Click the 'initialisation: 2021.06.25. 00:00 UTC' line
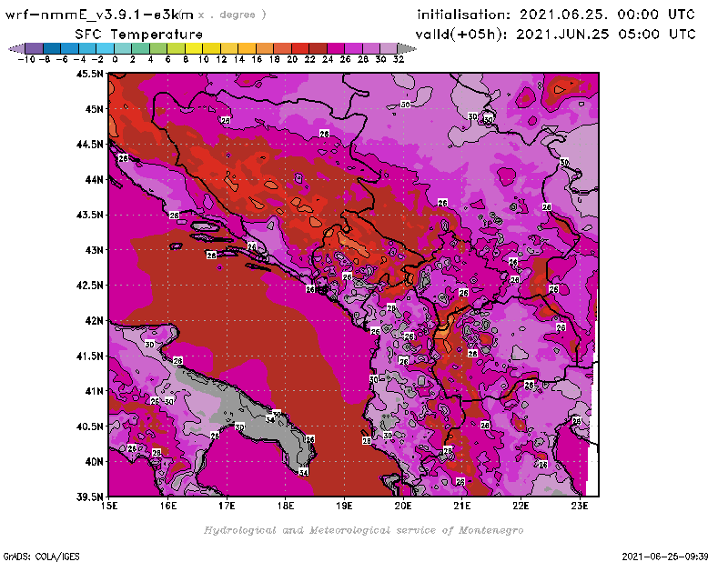Screen dimensions: 728x562 (556, 15)
